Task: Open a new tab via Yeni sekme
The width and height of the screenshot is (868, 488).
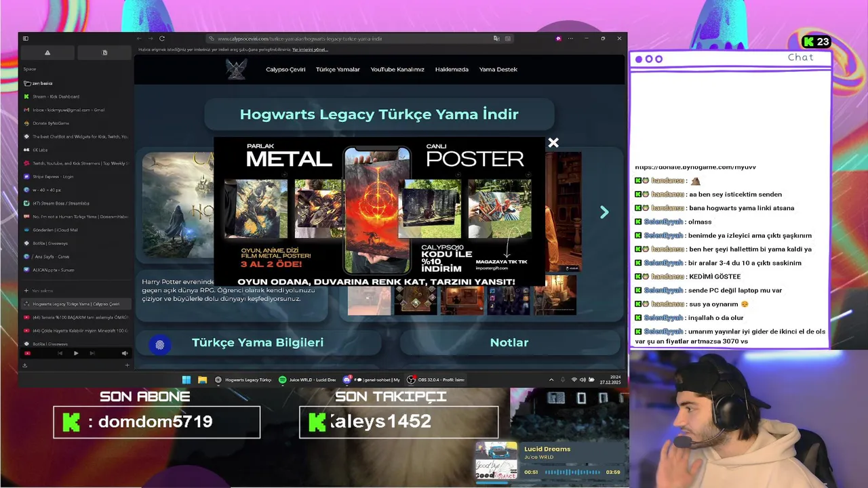Action: [75, 291]
